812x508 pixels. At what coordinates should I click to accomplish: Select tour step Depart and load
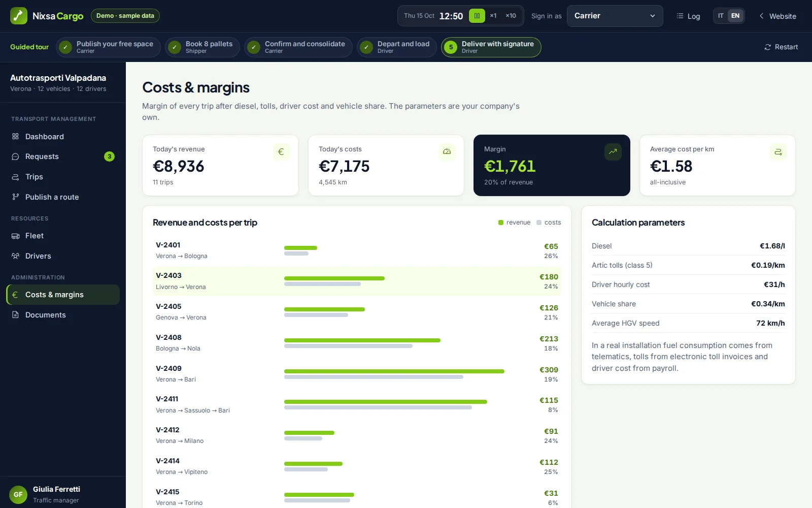(396, 47)
